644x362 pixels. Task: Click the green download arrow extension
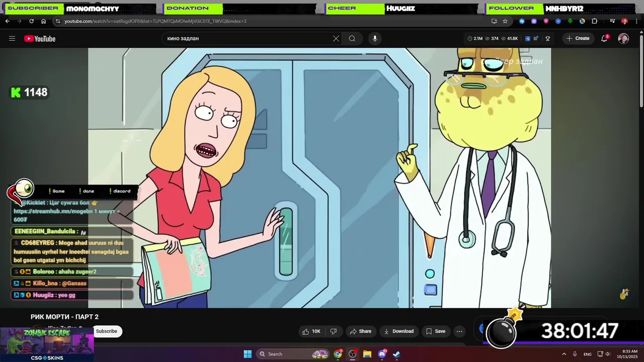point(570,21)
